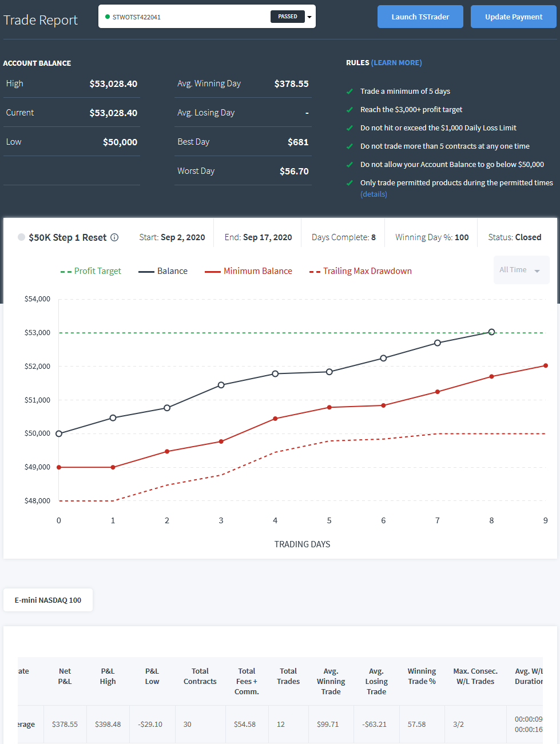Toggle the Balance line in the chart legend

click(163, 271)
